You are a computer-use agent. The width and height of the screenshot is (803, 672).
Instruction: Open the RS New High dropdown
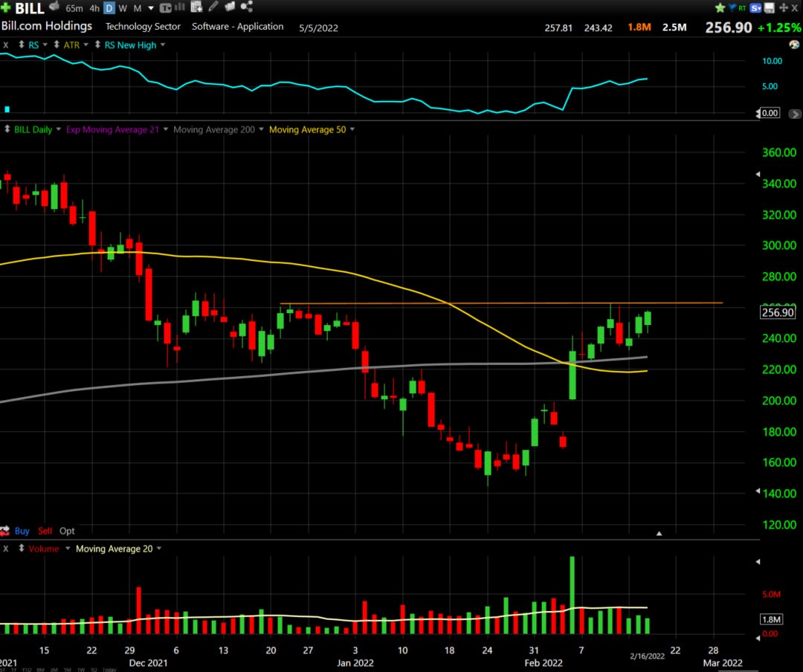point(163,45)
